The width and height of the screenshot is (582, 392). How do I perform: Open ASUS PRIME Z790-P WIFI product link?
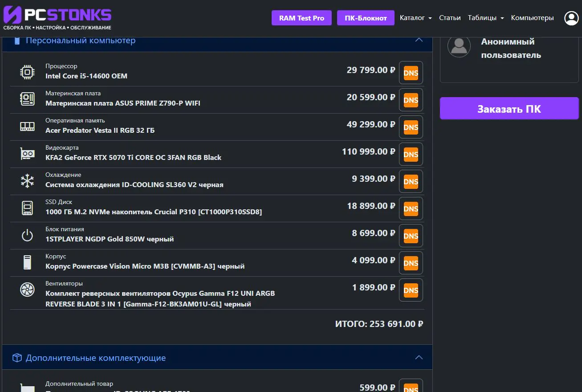pyautogui.click(x=123, y=103)
